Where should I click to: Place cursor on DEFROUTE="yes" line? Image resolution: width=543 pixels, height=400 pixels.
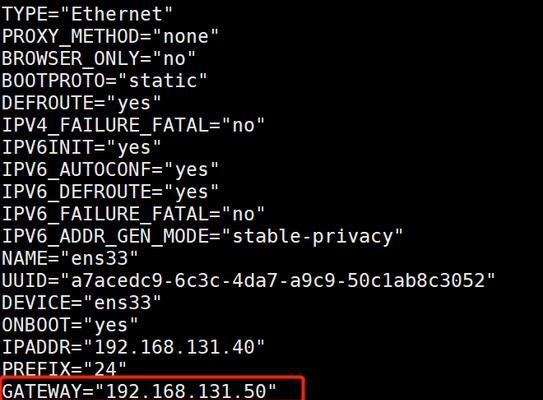coord(81,103)
